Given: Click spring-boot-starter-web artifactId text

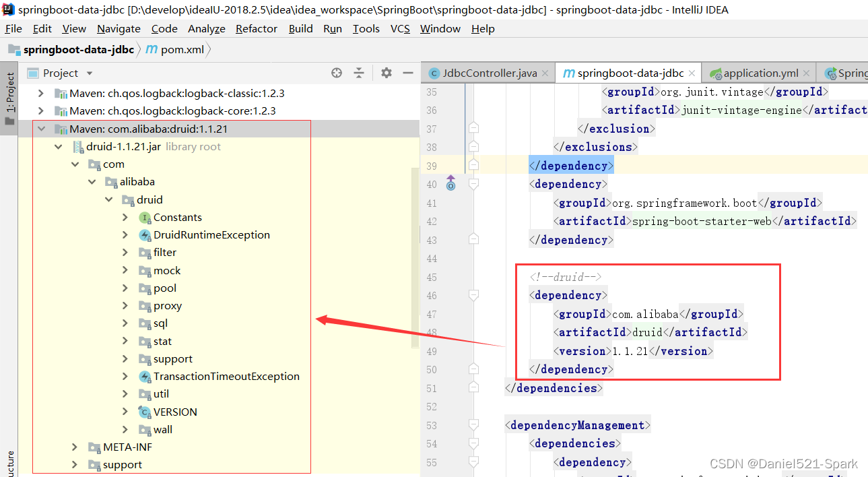Looking at the screenshot, I should pos(703,221).
